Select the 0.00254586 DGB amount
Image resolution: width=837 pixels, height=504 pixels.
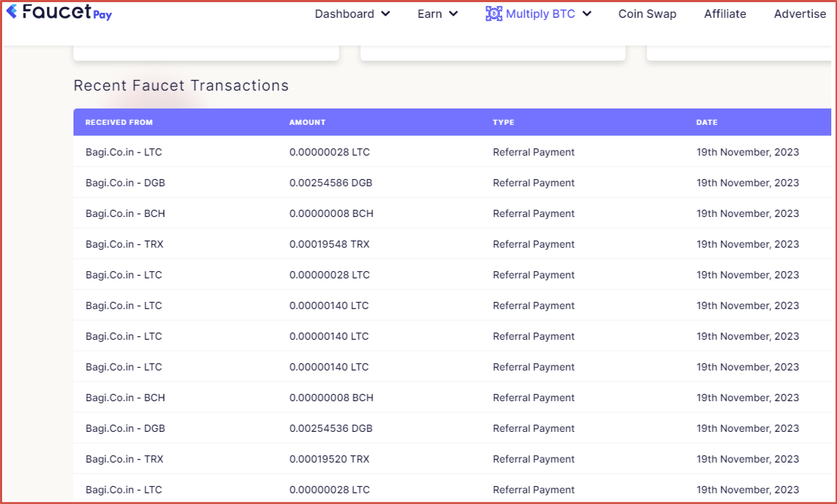331,183
